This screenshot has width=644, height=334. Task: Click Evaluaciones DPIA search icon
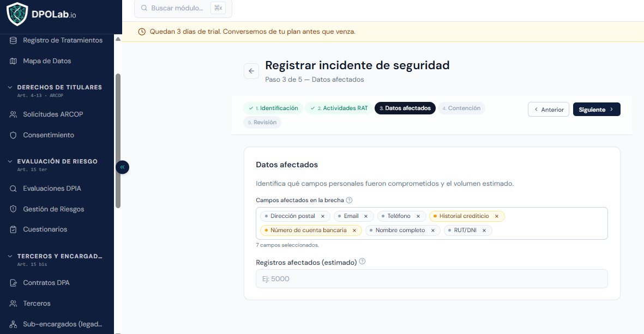pyautogui.click(x=13, y=189)
